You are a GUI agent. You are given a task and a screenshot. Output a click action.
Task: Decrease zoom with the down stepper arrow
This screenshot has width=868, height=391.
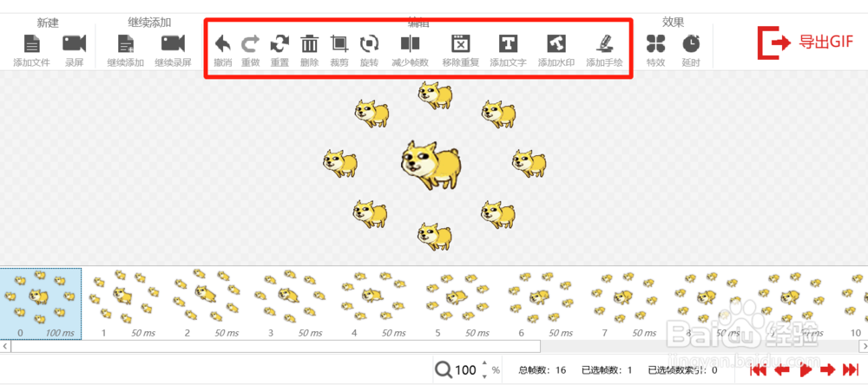coord(485,376)
